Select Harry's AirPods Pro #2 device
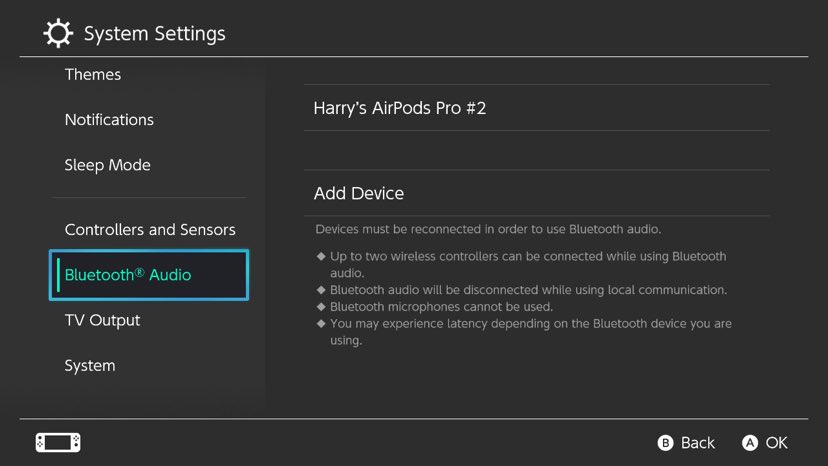Screen dimensions: 828x466 click(400, 108)
